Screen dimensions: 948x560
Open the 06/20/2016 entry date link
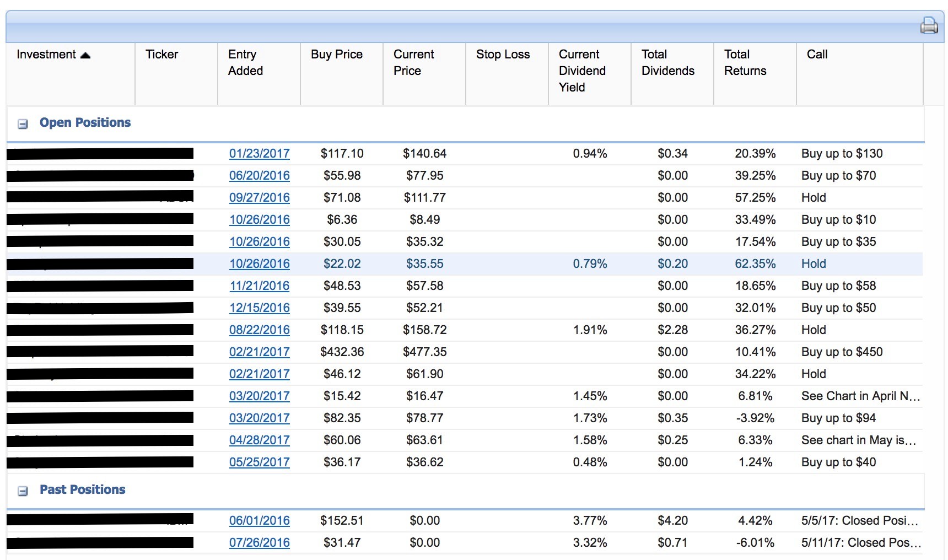pyautogui.click(x=260, y=176)
